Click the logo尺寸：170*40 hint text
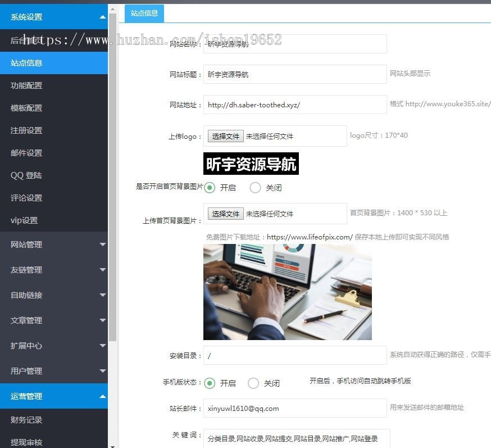This screenshot has width=491, height=448. pyautogui.click(x=379, y=135)
